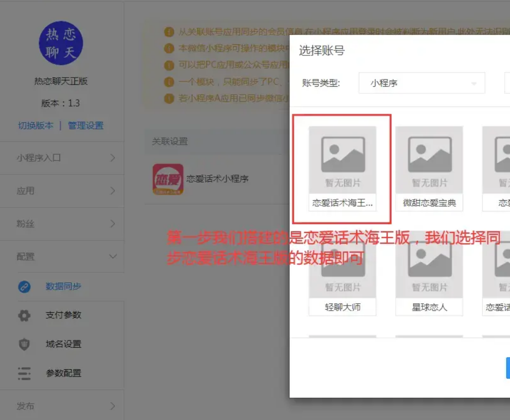Expand the 发布 menu section
The height and width of the screenshot is (420, 510).
tap(62, 406)
